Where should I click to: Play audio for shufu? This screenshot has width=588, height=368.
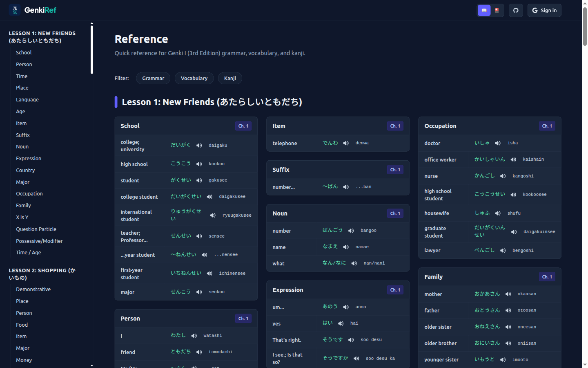[498, 213]
